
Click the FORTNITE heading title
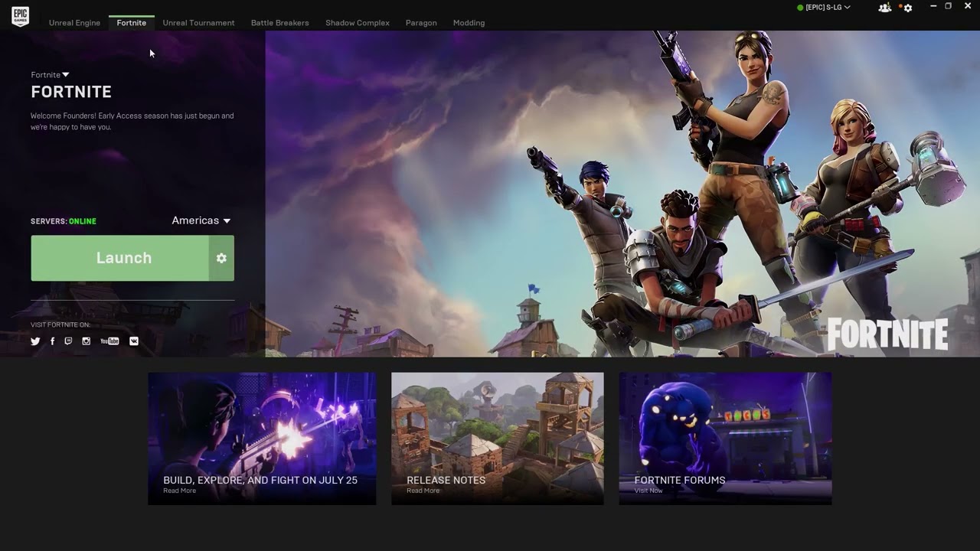(71, 92)
